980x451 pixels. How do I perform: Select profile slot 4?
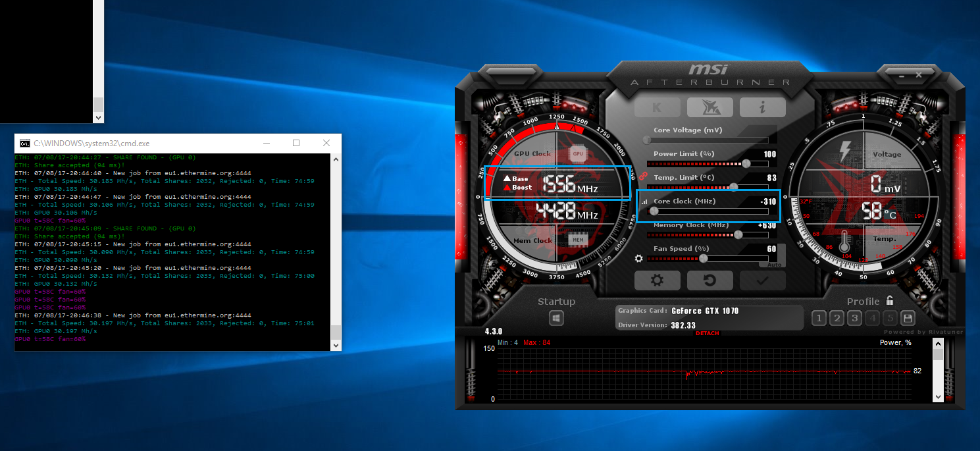(x=873, y=319)
